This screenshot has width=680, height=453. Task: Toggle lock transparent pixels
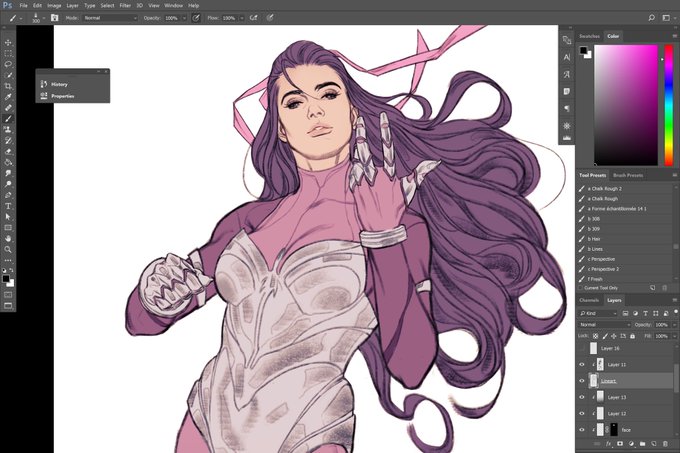[x=595, y=336]
